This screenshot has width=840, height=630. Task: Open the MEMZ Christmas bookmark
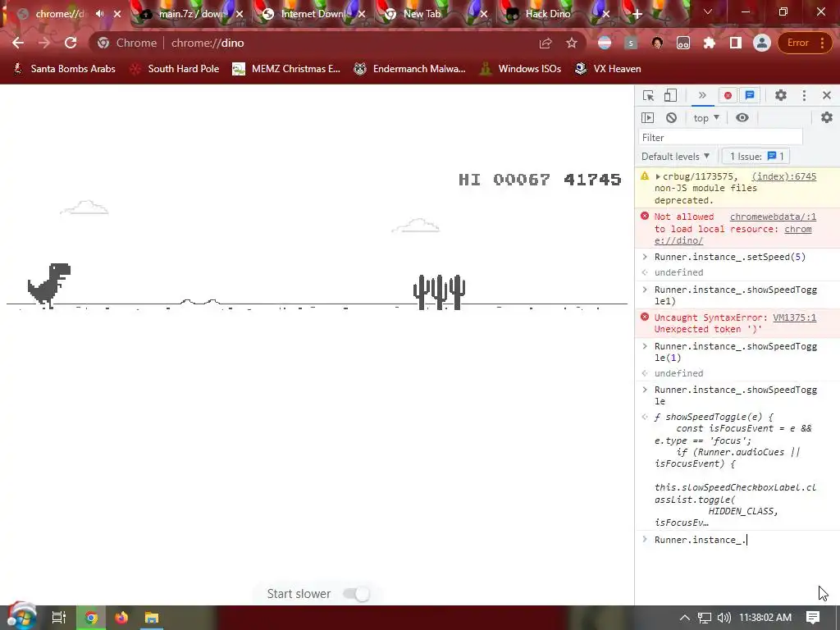(287, 69)
